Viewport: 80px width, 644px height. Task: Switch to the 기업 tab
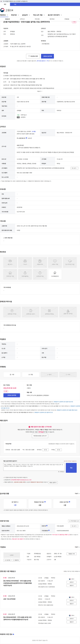[x=15, y=4]
